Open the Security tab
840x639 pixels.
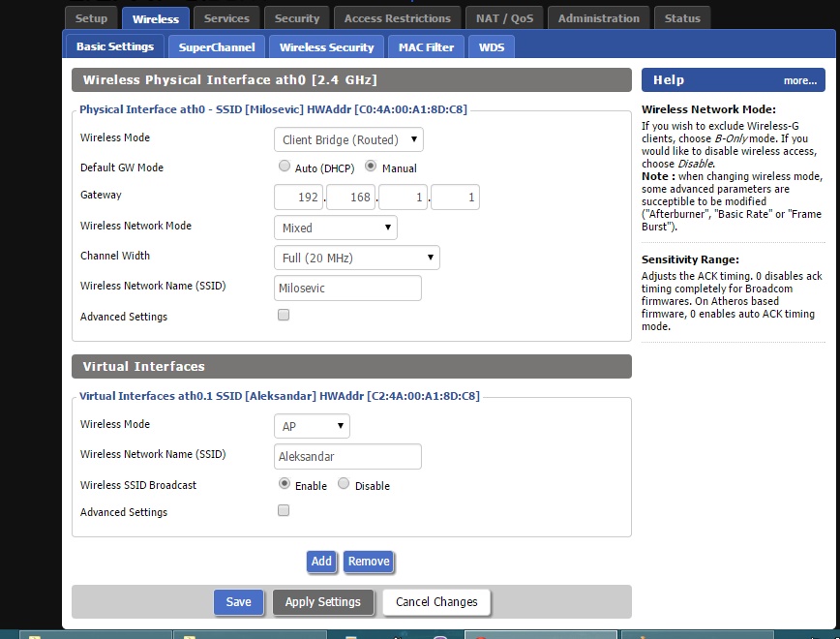click(x=297, y=18)
